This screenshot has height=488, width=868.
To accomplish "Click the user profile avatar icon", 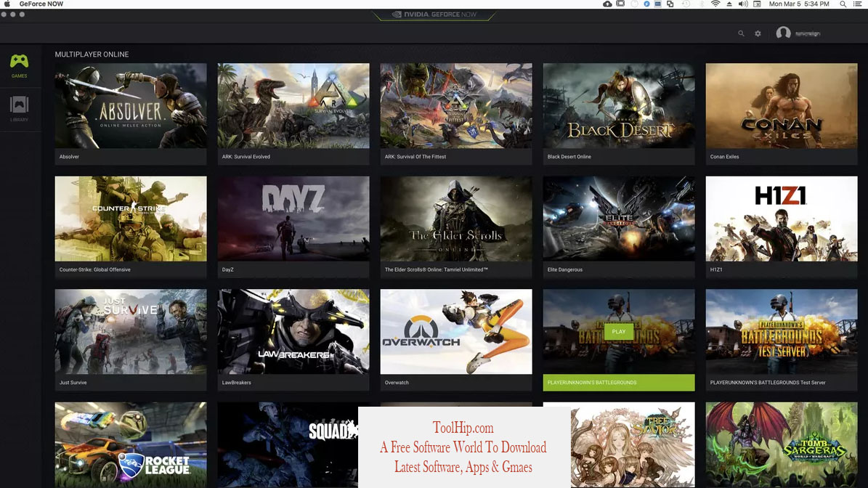I will click(783, 33).
